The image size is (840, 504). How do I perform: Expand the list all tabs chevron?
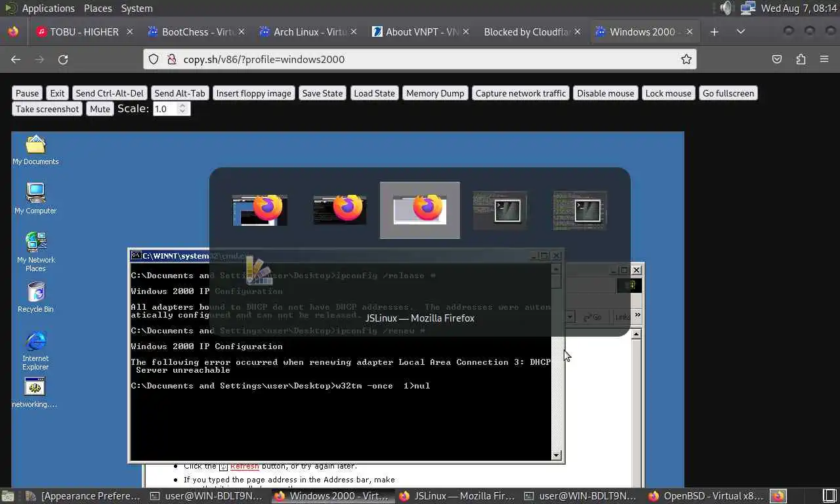click(741, 31)
